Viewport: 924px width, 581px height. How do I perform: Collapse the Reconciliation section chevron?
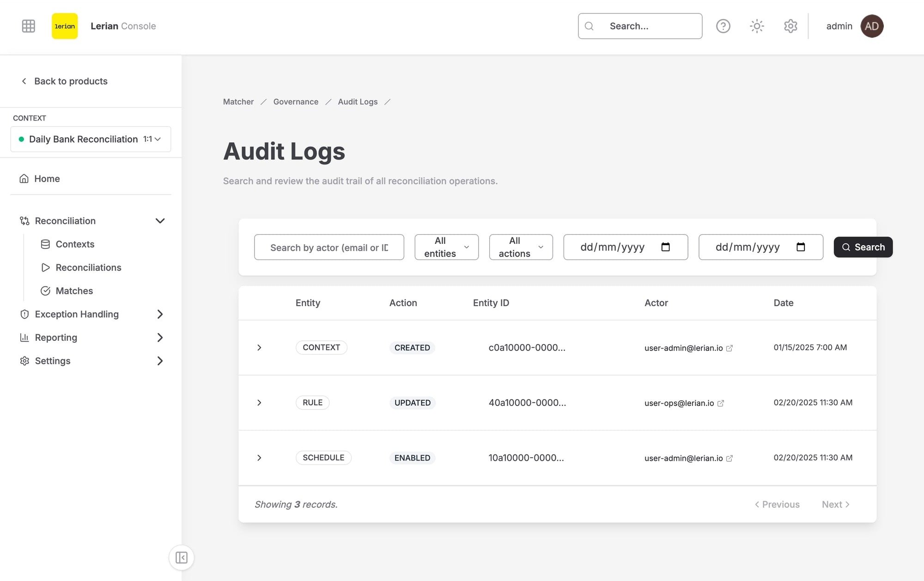point(160,221)
